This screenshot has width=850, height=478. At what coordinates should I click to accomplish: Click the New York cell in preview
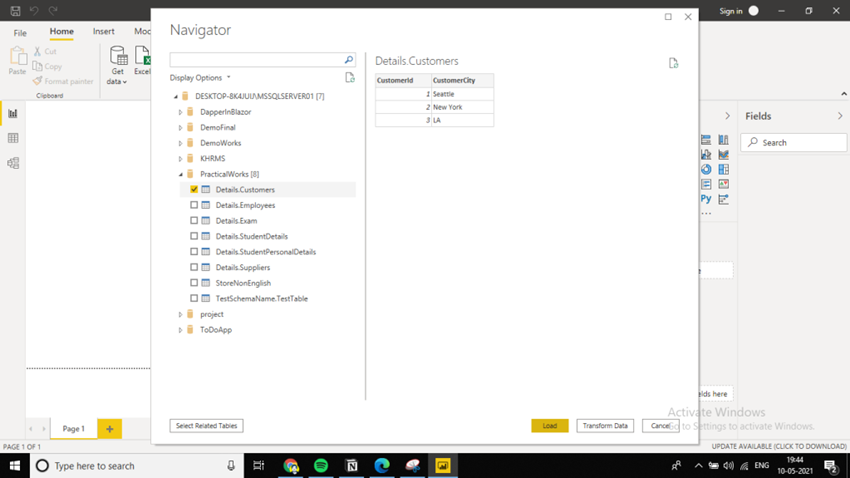pyautogui.click(x=462, y=107)
